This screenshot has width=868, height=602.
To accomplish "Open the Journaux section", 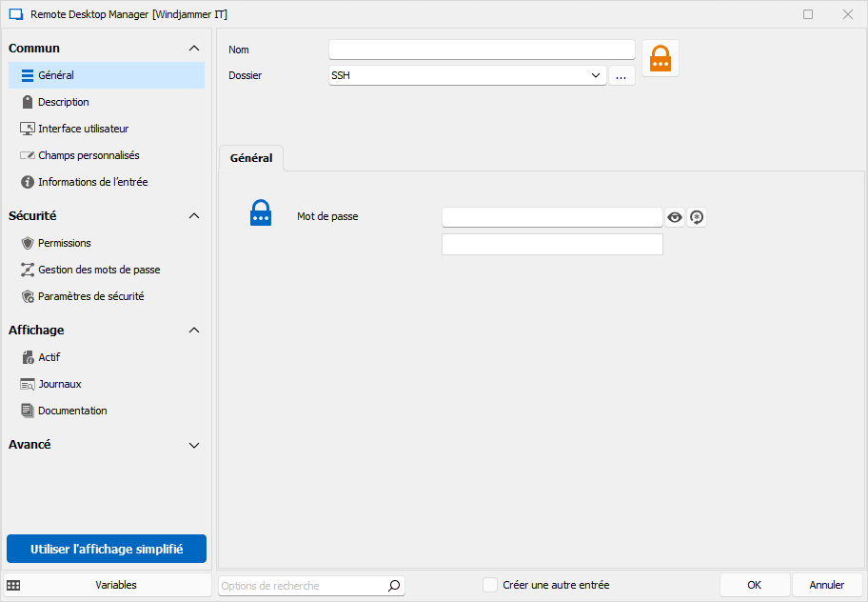I will point(59,384).
